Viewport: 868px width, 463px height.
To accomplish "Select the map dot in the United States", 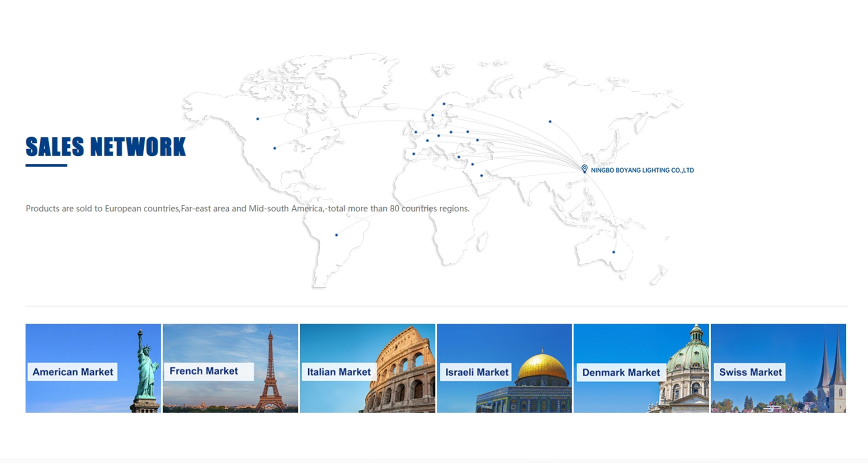I will (274, 148).
